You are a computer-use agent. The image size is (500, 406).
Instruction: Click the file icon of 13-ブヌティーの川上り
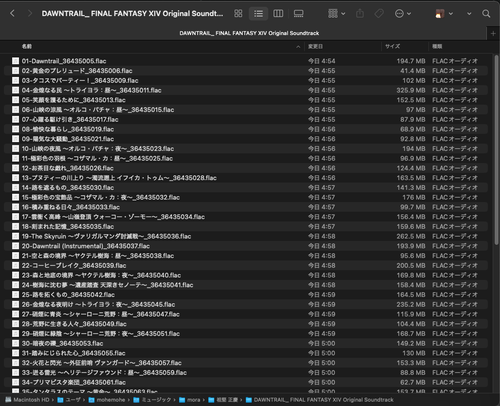pyautogui.click(x=15, y=178)
